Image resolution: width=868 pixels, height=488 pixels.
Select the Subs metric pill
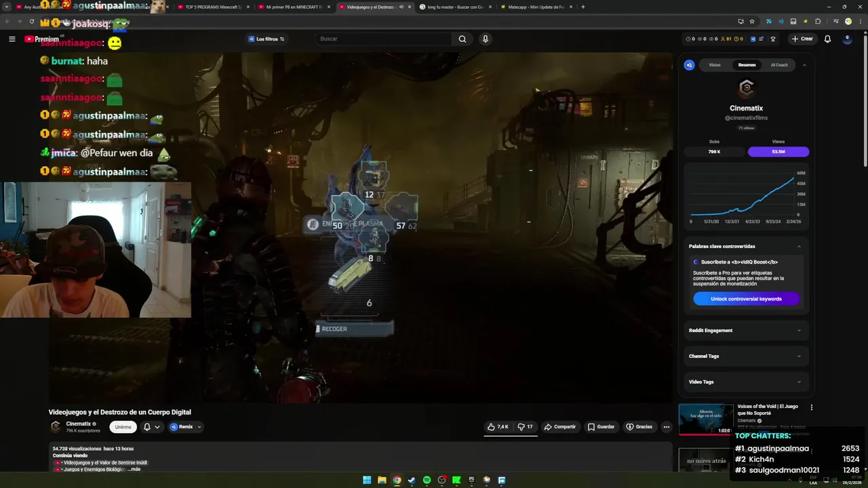(714, 152)
